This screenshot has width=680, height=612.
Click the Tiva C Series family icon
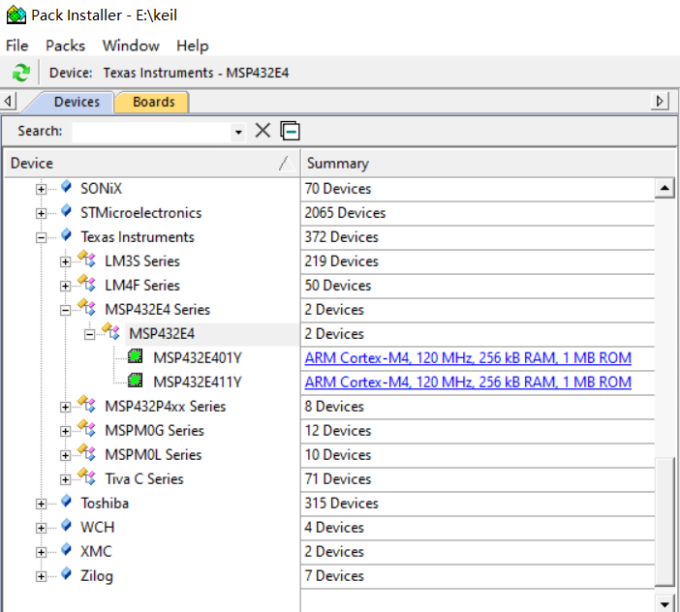[x=87, y=478]
